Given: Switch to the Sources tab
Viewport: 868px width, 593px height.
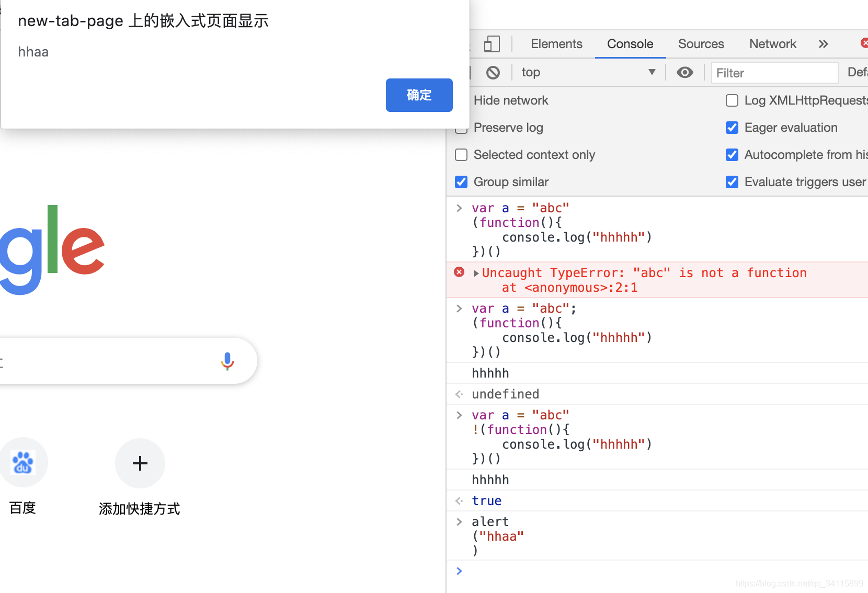Looking at the screenshot, I should point(701,44).
